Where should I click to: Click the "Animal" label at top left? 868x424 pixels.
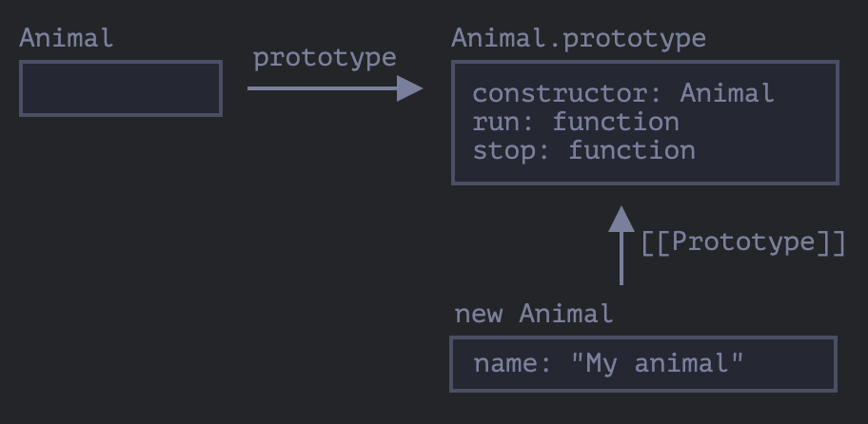click(66, 38)
